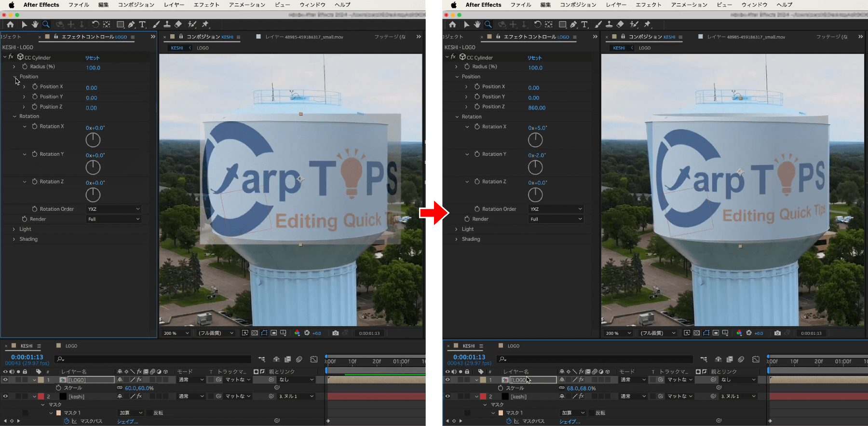The width and height of the screenshot is (868, 426).
Task: Select the Hand tool in right screenshot
Action: coord(477,24)
